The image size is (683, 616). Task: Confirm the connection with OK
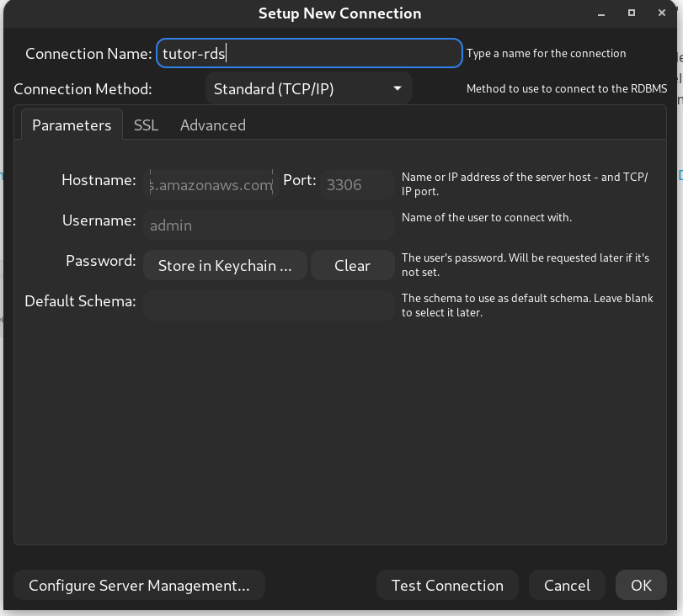[x=641, y=586]
